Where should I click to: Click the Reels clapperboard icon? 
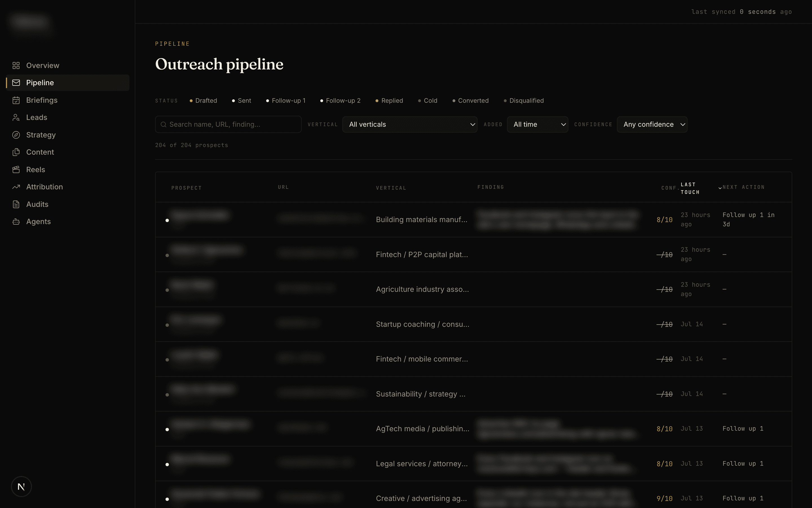[x=16, y=169]
